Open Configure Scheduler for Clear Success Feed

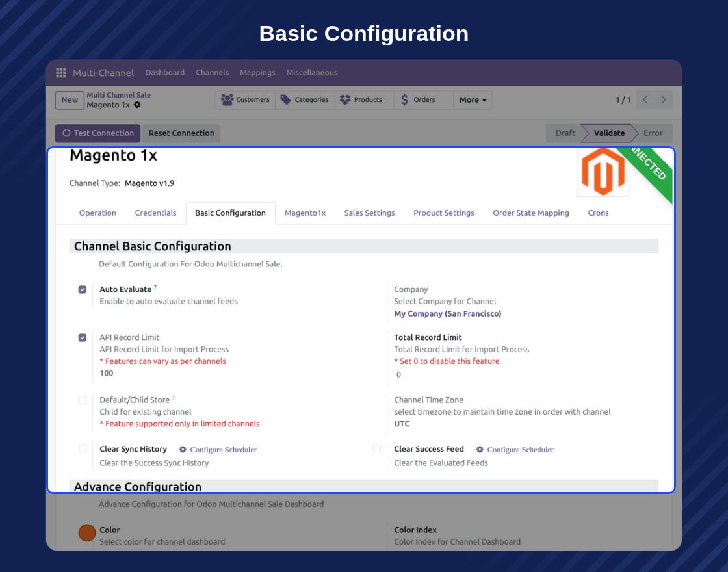point(521,449)
